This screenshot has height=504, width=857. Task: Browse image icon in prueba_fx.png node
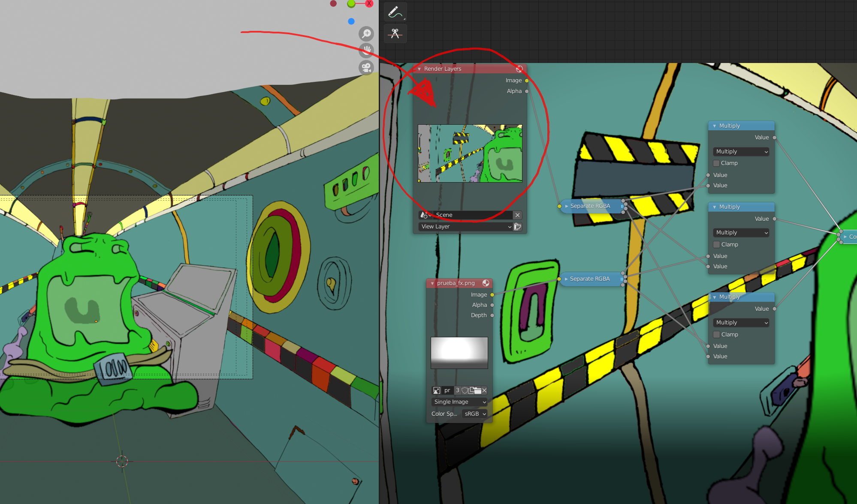(x=437, y=390)
